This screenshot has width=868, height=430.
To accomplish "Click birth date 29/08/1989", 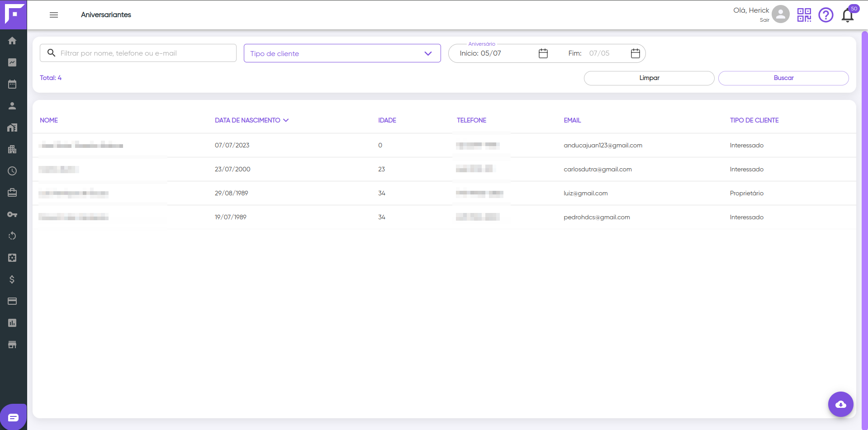I will tap(232, 193).
